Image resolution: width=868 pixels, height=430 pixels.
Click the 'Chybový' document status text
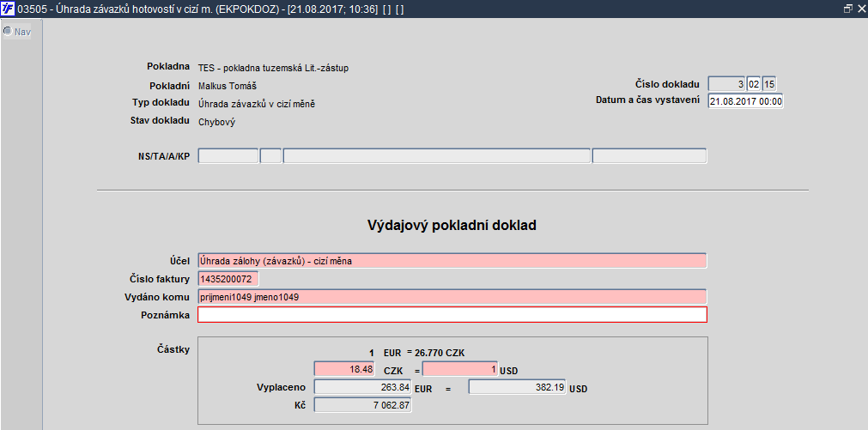point(216,122)
